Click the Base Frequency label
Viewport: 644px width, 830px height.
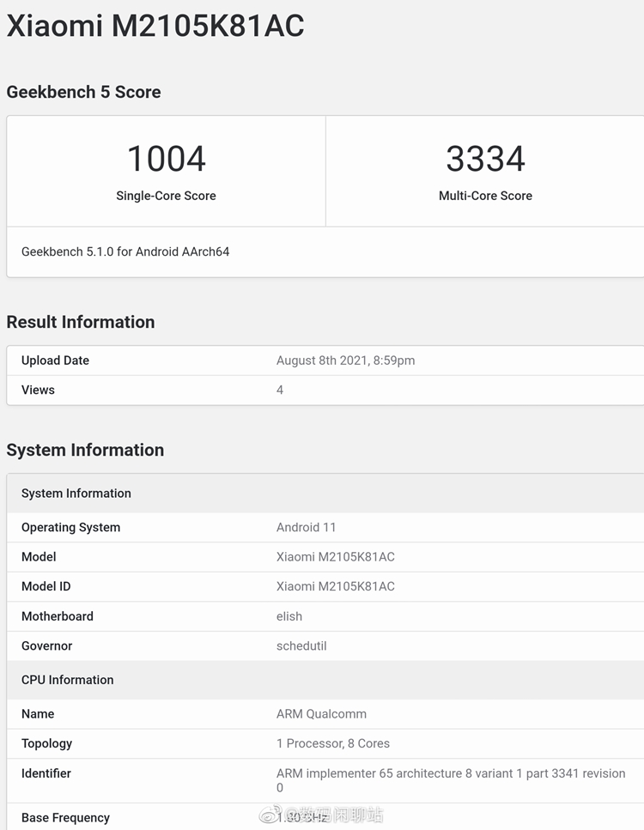(x=65, y=818)
